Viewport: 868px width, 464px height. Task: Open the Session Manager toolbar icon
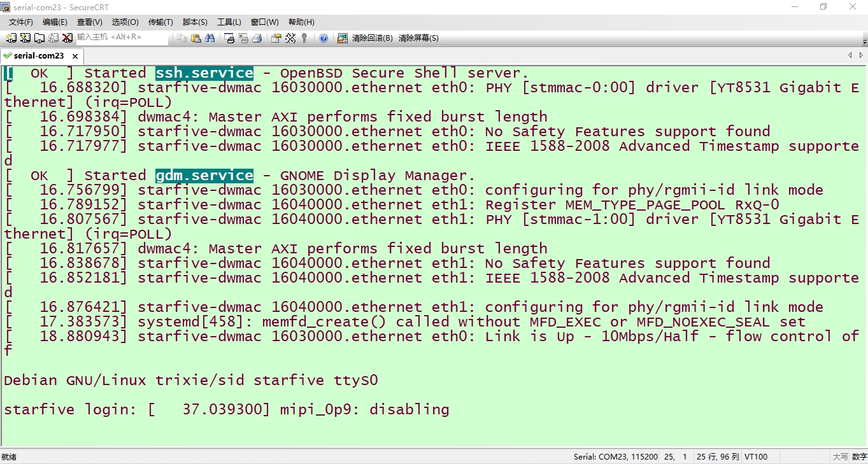pyautogui.click(x=11, y=38)
